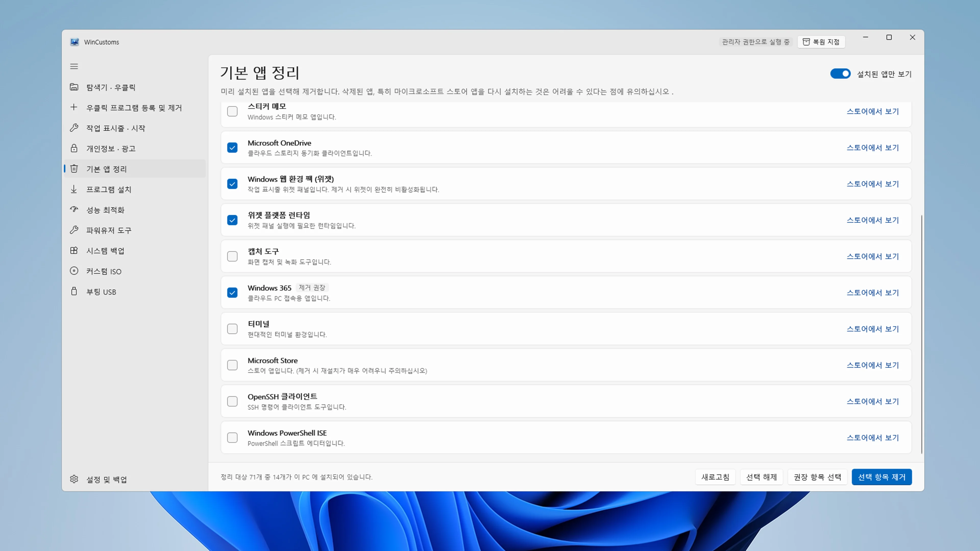Click status text 정리 대상 71개 중 14개
980x551 pixels.
[x=296, y=477]
